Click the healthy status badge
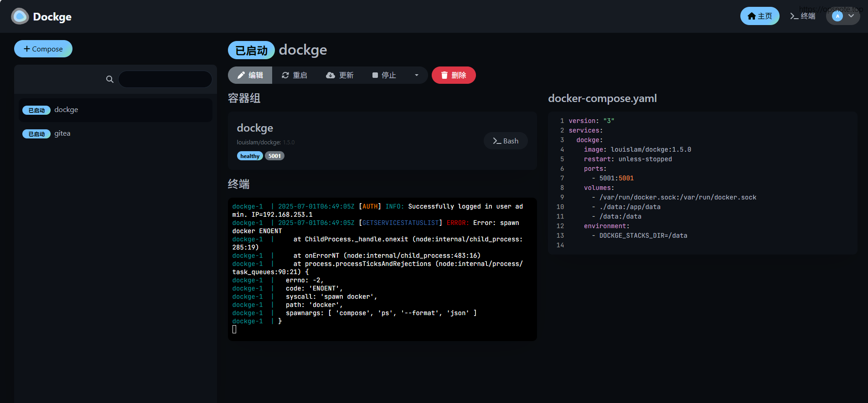 click(250, 156)
